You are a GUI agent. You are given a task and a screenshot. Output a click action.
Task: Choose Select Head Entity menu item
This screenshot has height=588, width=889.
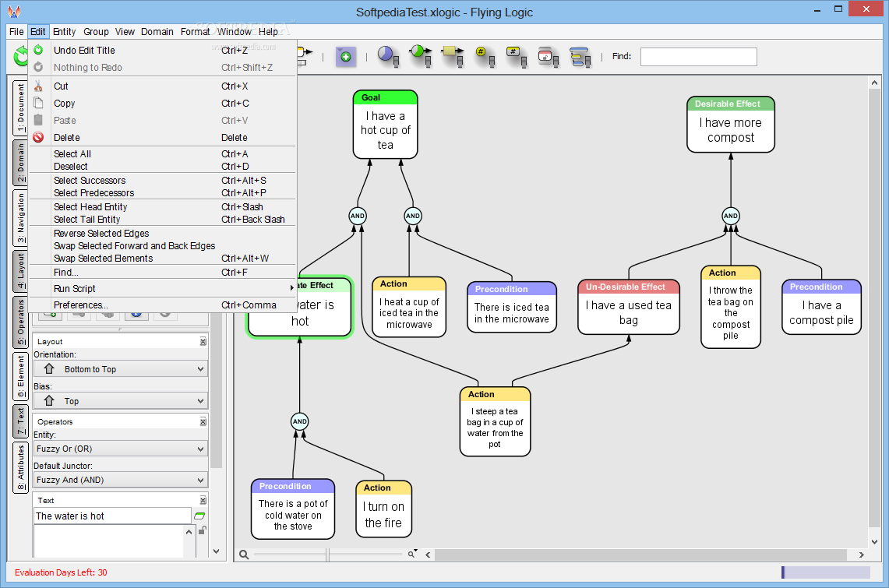tap(164, 206)
